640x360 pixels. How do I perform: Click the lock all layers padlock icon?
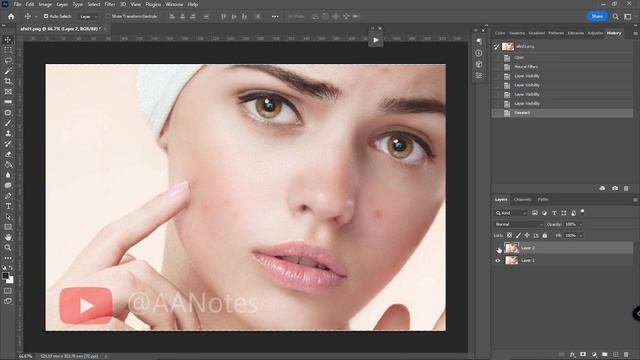[544, 236]
